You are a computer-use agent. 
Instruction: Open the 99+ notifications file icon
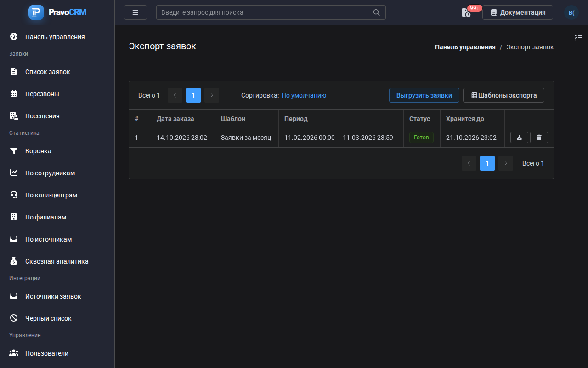pyautogui.click(x=466, y=12)
